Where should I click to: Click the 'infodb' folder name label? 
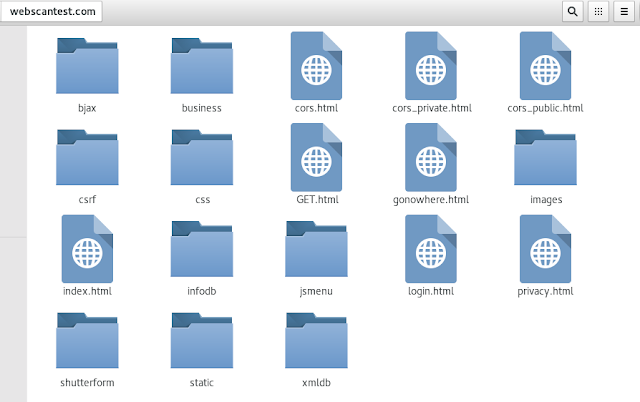(x=202, y=291)
